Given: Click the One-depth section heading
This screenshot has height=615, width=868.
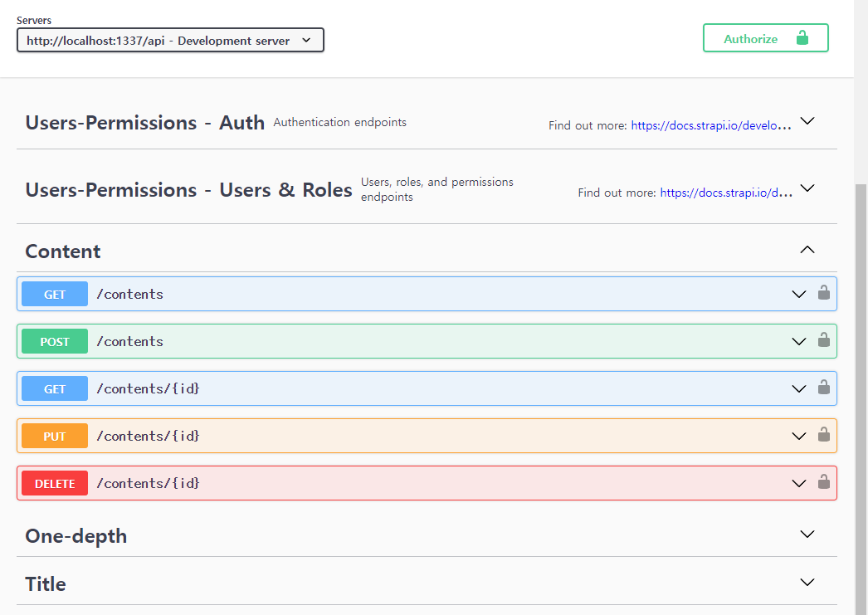Looking at the screenshot, I should coord(76,536).
